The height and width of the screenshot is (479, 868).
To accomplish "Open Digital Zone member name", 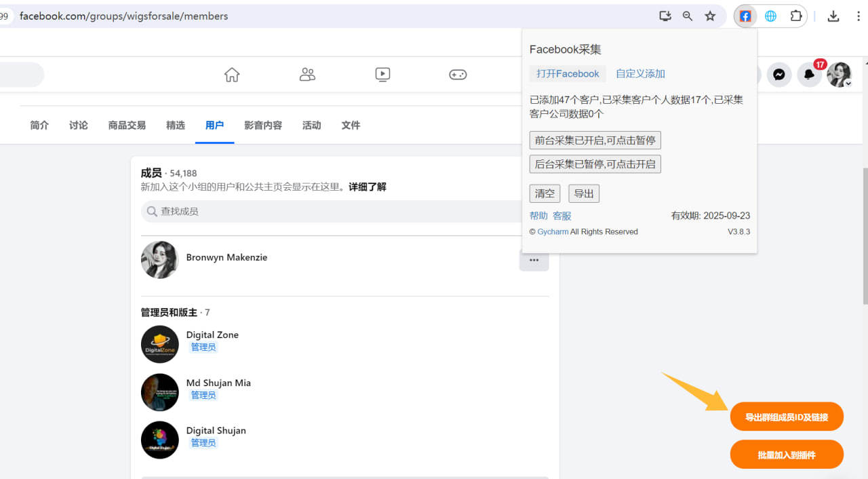I will (212, 335).
